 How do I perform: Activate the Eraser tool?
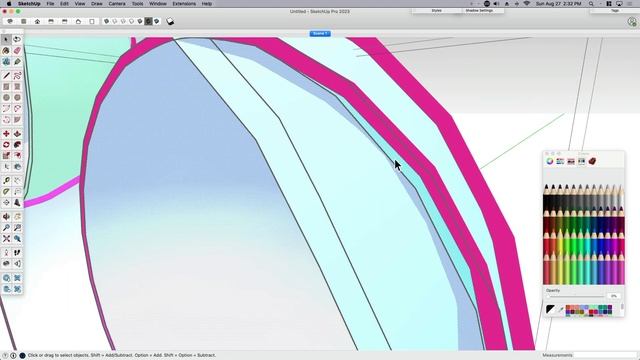[17, 51]
